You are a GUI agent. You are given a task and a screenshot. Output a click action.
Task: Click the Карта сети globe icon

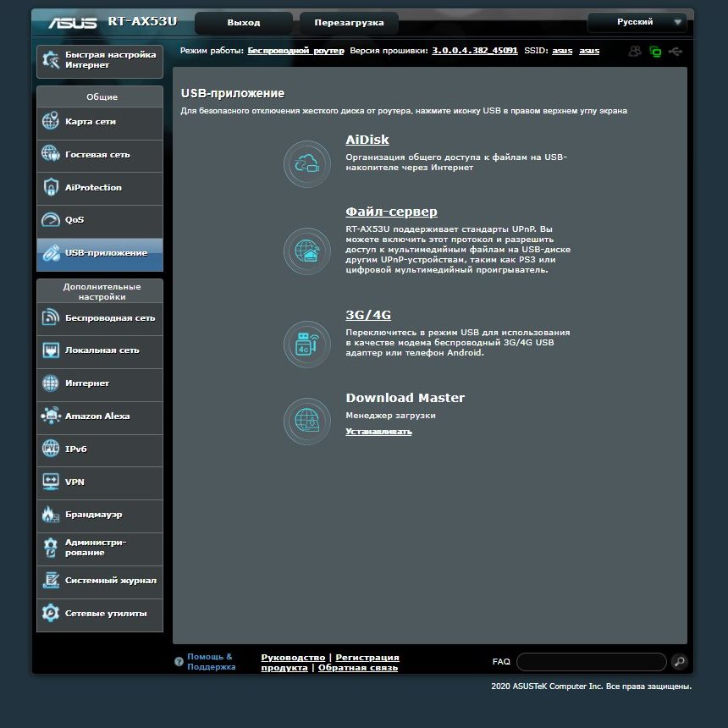point(50,121)
